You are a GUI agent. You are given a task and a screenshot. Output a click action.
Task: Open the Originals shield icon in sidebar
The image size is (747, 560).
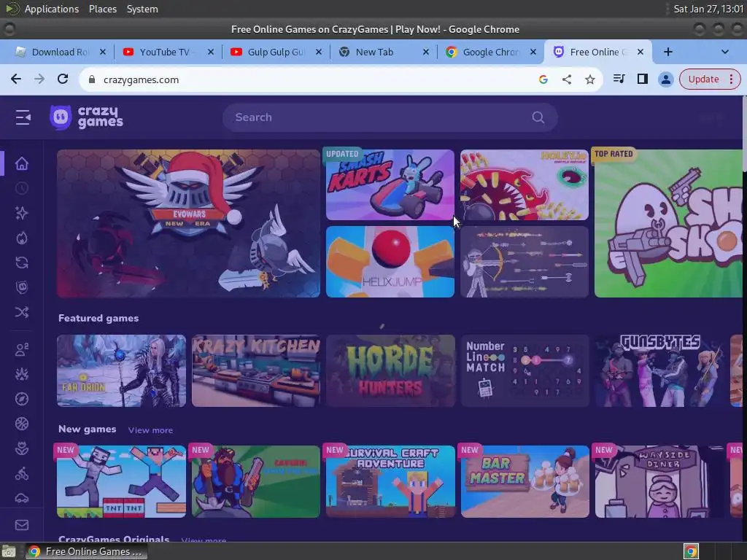(21, 287)
